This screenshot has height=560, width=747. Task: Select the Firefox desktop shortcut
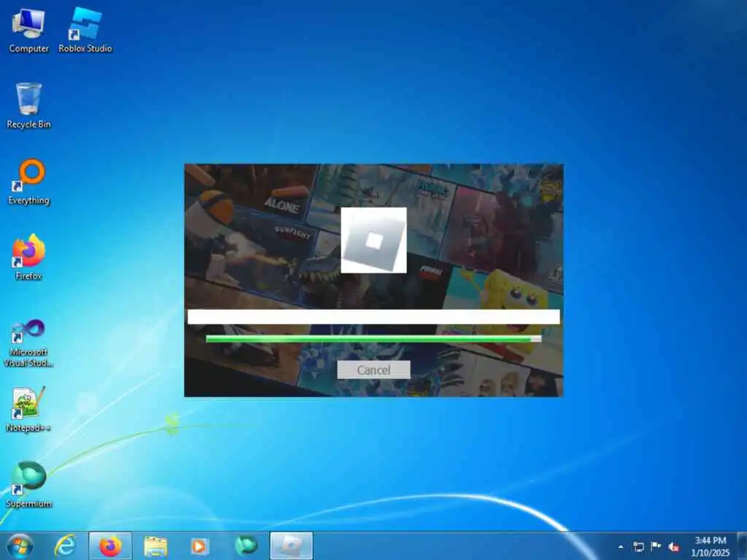28,257
